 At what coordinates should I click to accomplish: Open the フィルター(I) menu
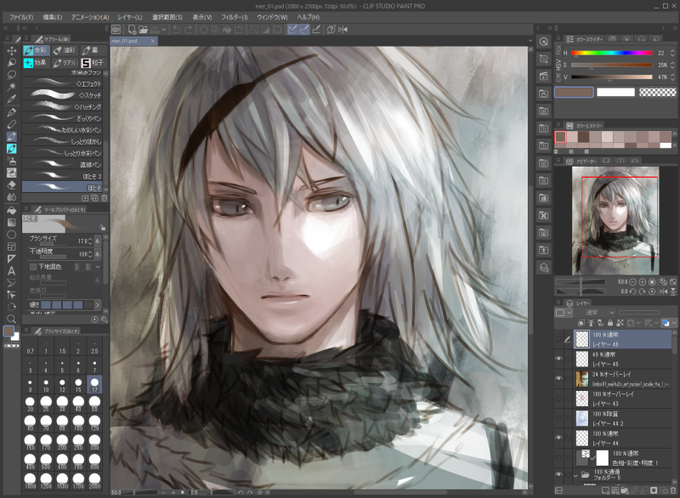[234, 17]
